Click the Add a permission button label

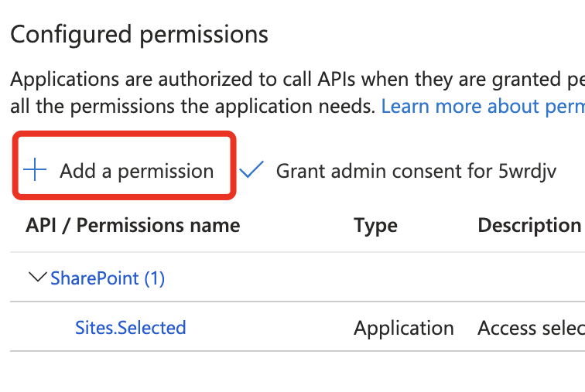point(136,171)
